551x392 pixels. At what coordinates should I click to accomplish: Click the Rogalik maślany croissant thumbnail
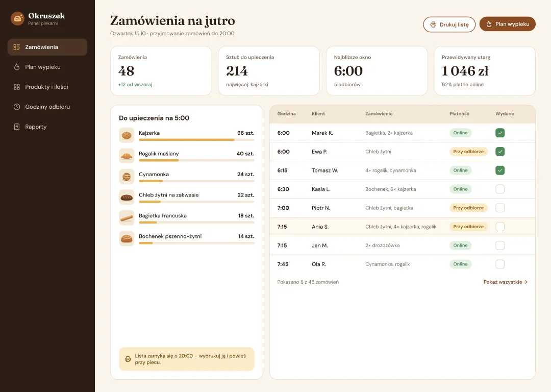(x=127, y=156)
